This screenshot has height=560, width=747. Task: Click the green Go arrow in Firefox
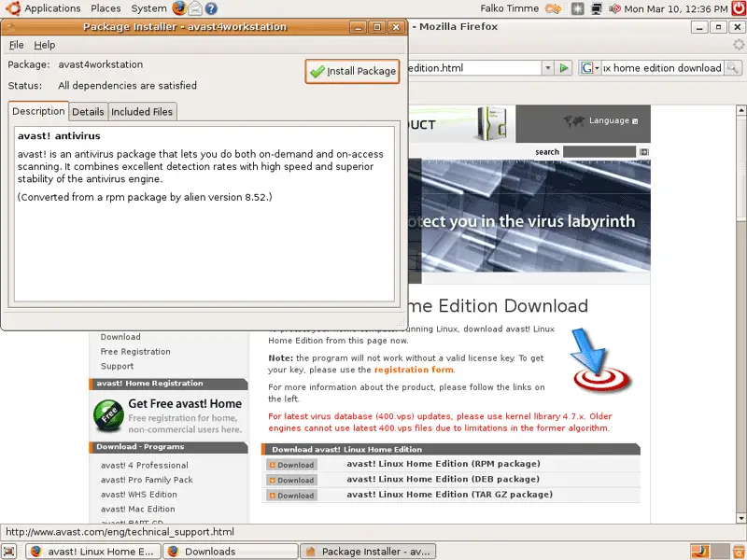point(564,68)
